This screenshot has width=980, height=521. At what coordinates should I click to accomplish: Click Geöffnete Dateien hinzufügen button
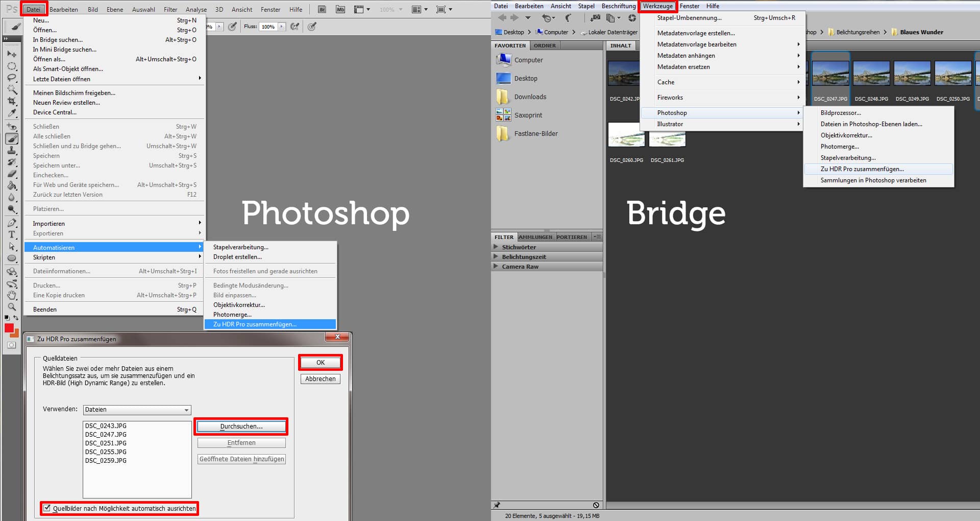[241, 459]
